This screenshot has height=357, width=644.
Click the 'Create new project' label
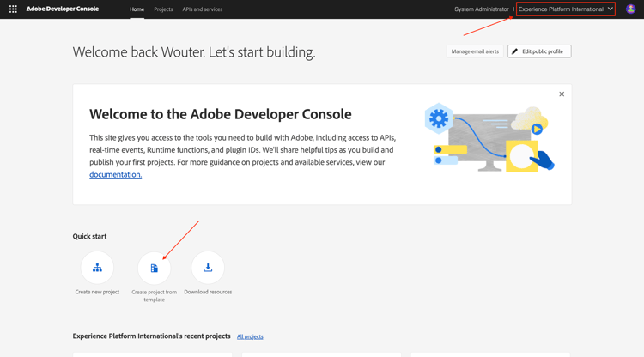click(x=97, y=292)
